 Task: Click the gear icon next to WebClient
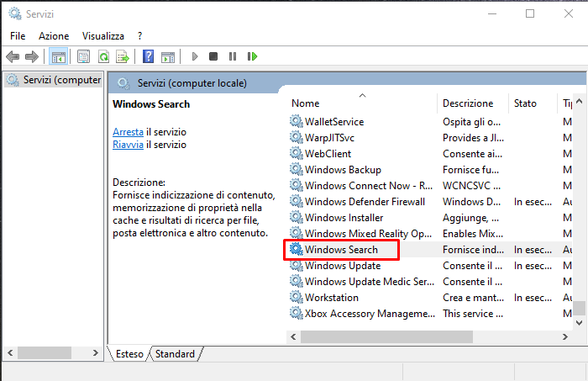297,154
